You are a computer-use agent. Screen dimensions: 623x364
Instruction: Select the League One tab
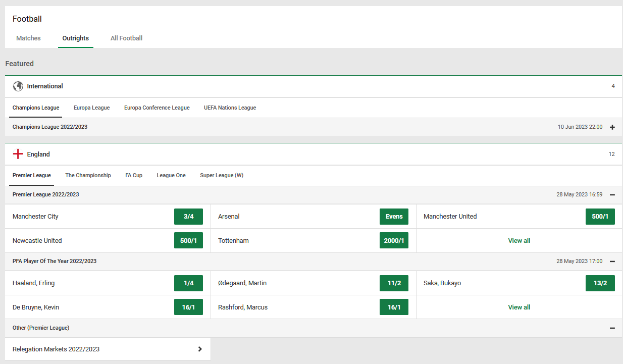pyautogui.click(x=171, y=175)
